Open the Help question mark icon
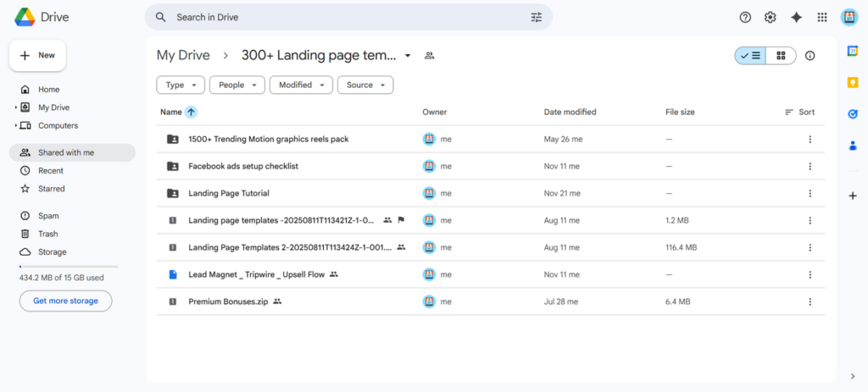Image resolution: width=868 pixels, height=392 pixels. click(745, 17)
